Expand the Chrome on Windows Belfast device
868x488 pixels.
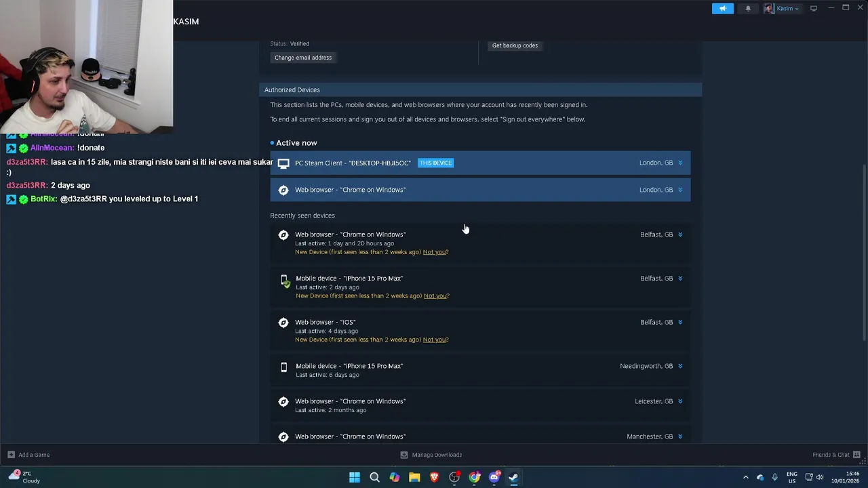tap(680, 235)
